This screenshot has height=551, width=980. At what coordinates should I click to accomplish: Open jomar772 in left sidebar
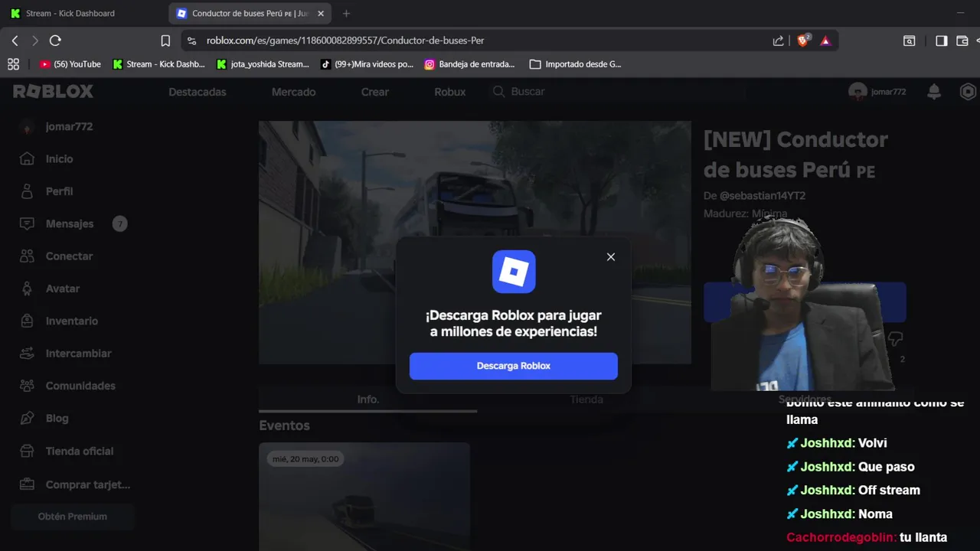point(57,127)
